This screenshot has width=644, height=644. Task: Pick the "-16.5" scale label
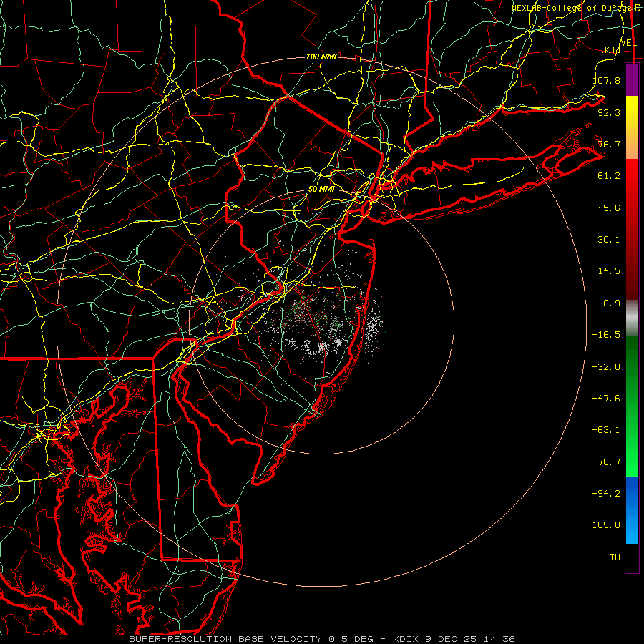point(606,335)
